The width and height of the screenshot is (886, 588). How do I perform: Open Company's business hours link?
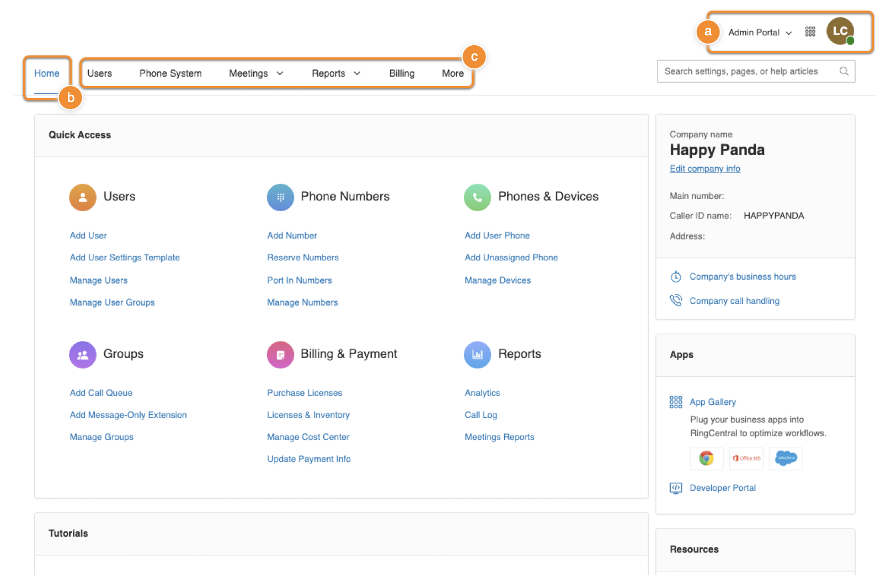[742, 276]
